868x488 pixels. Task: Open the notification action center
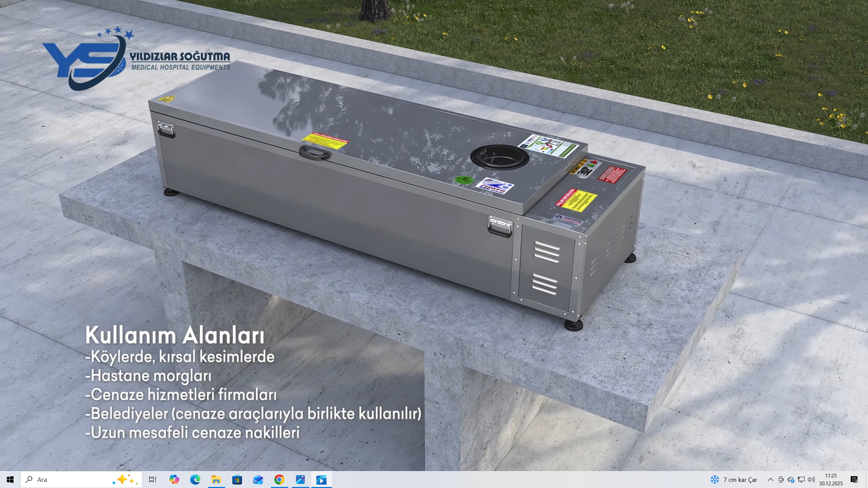coord(854,480)
